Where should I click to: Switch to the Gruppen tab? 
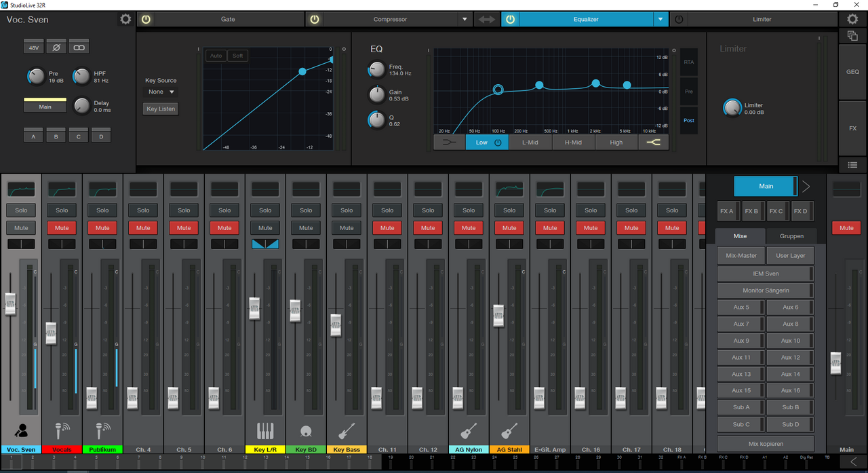791,236
